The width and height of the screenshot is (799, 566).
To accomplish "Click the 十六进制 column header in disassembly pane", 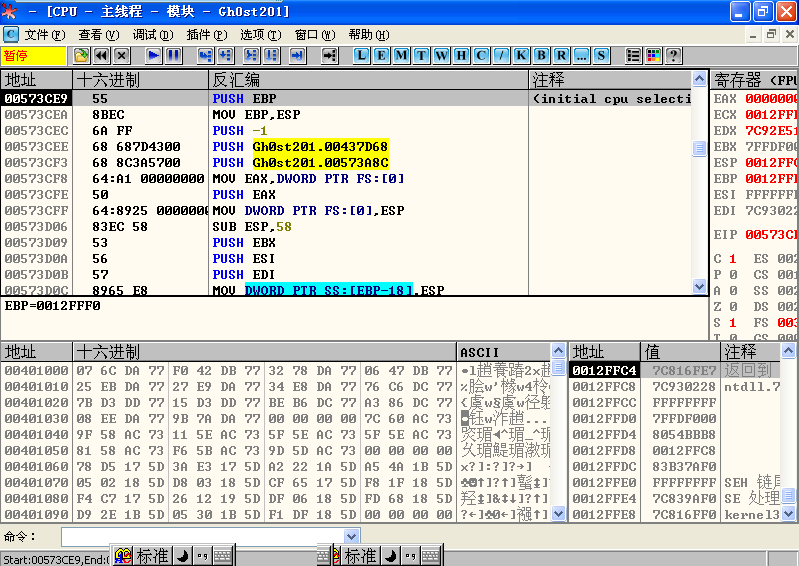I will 141,80.
